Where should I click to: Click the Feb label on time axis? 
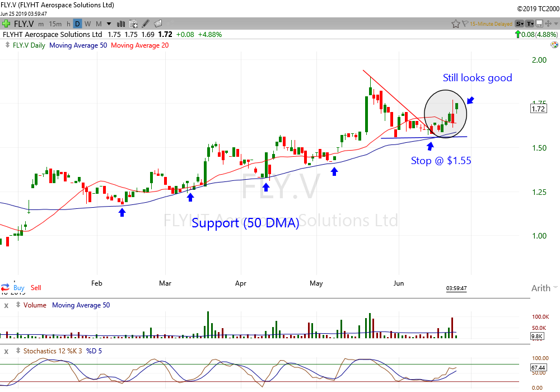pos(96,283)
